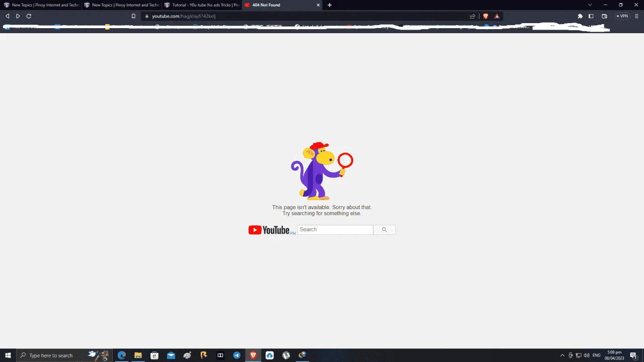Open the orange R app on the taskbar
The height and width of the screenshot is (362, 644).
click(204, 355)
